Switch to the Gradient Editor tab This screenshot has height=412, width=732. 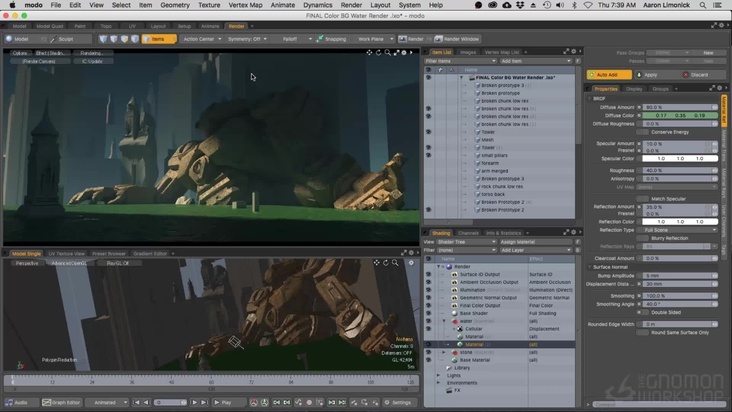(150, 254)
